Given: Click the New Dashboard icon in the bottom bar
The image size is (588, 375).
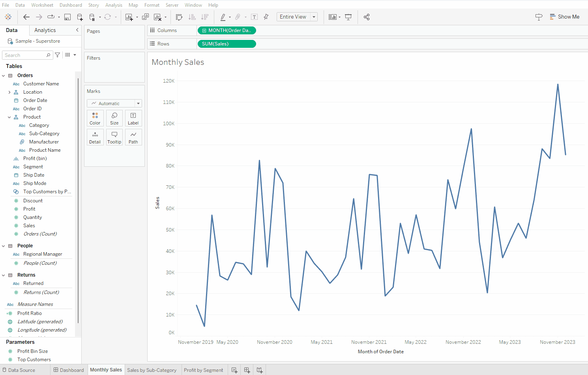Looking at the screenshot, I should [x=247, y=370].
